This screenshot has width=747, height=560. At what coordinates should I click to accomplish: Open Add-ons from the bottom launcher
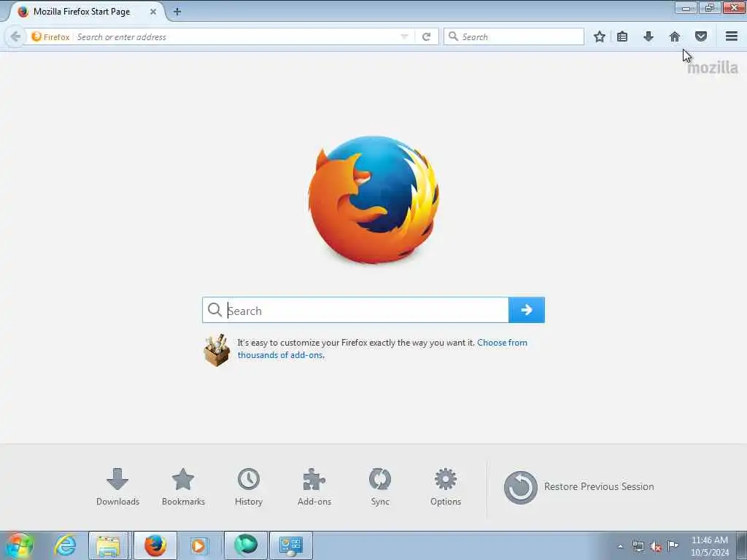click(314, 486)
